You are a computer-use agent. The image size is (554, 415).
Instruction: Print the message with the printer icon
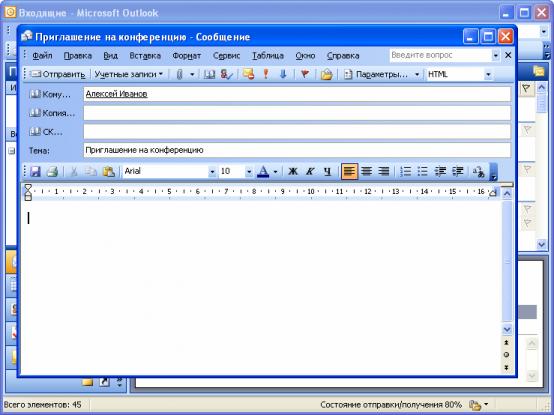click(52, 172)
